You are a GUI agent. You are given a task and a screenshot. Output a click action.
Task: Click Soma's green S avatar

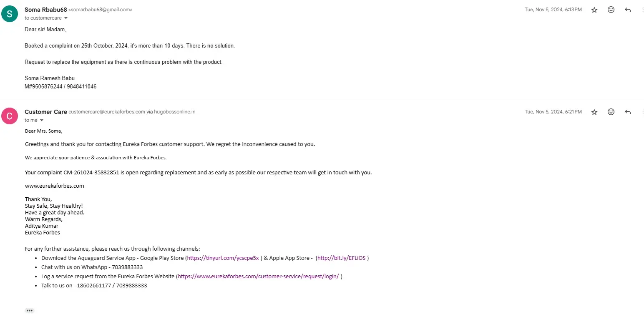10,14
